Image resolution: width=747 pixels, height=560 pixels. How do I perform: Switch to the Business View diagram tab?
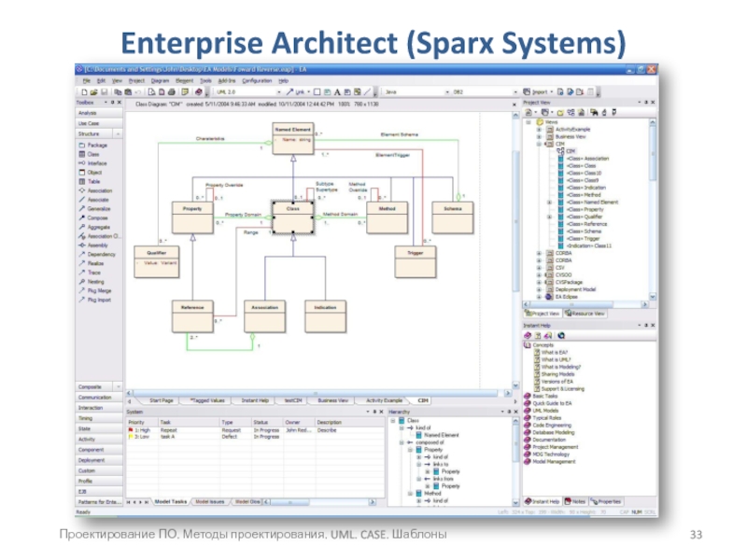click(333, 400)
